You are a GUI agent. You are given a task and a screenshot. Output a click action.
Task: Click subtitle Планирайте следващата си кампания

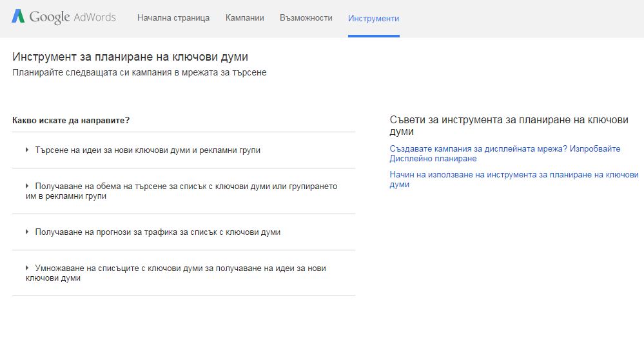[x=139, y=73]
